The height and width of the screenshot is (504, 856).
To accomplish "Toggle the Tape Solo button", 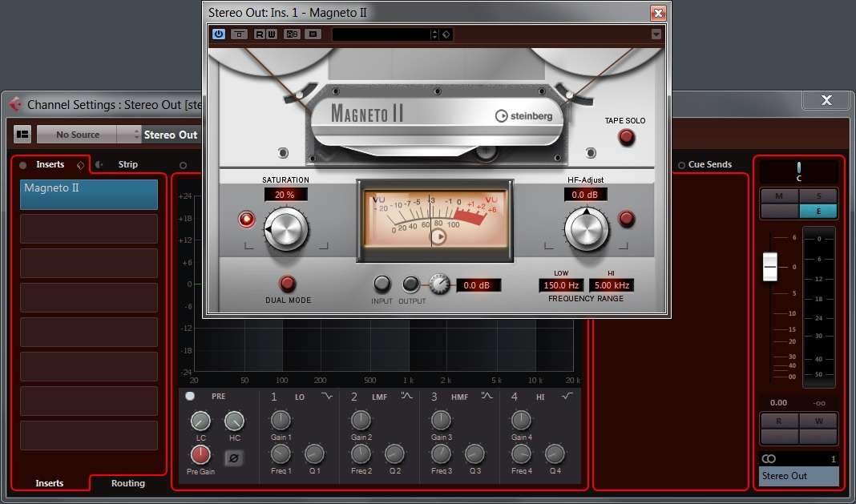I will 626,137.
